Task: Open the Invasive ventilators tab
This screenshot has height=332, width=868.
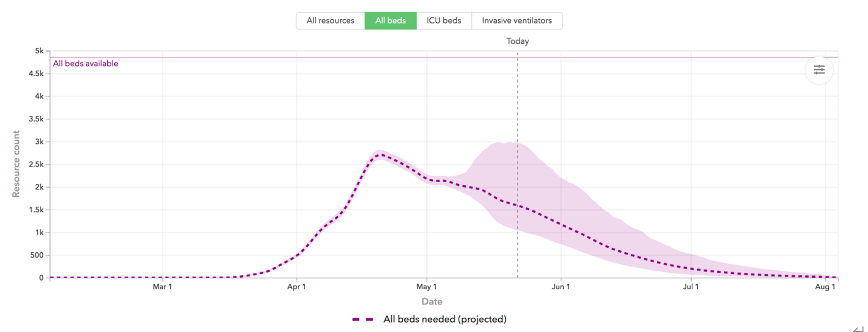Action: [516, 21]
